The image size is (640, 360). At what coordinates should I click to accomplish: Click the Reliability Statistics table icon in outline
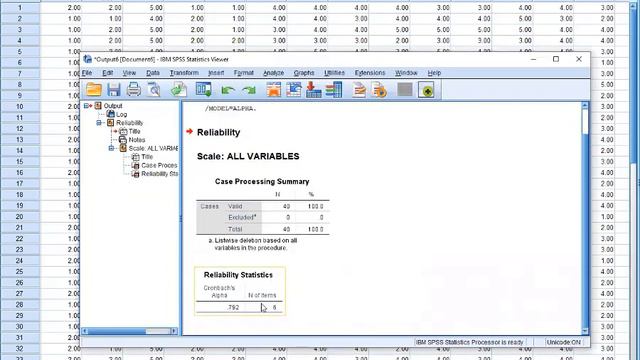136,174
